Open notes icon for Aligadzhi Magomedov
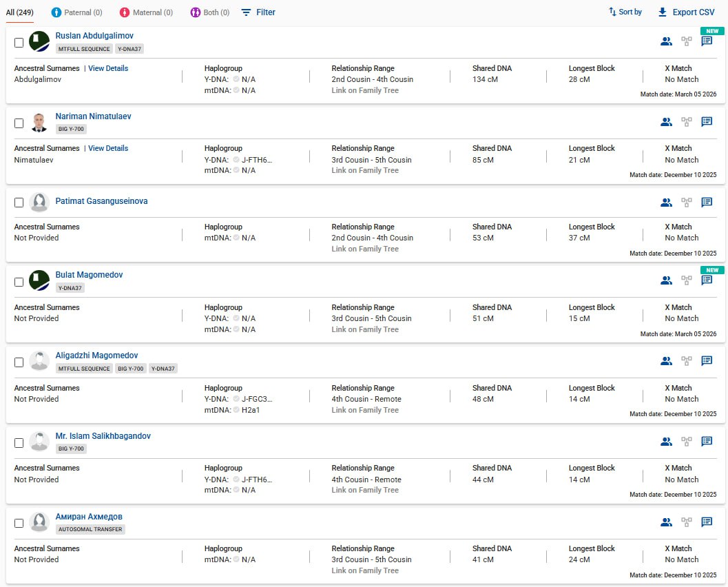Screen dimensions: 728x587 point(707,360)
